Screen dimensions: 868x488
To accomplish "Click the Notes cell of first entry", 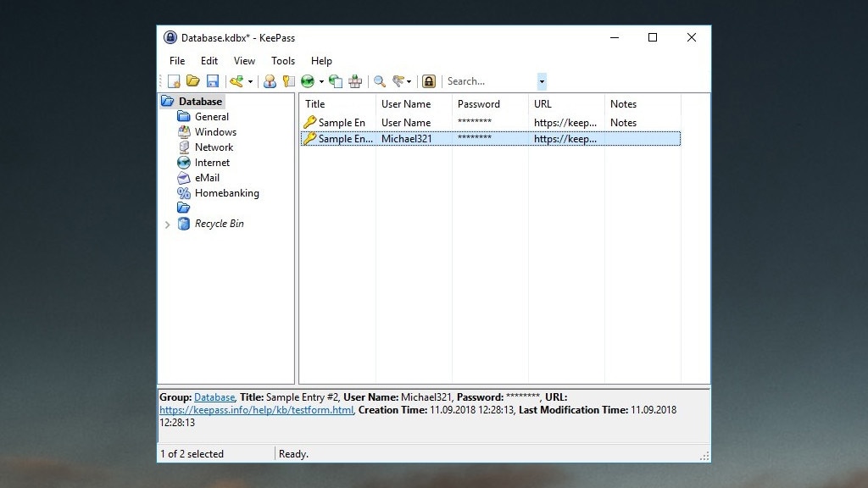I will point(623,123).
